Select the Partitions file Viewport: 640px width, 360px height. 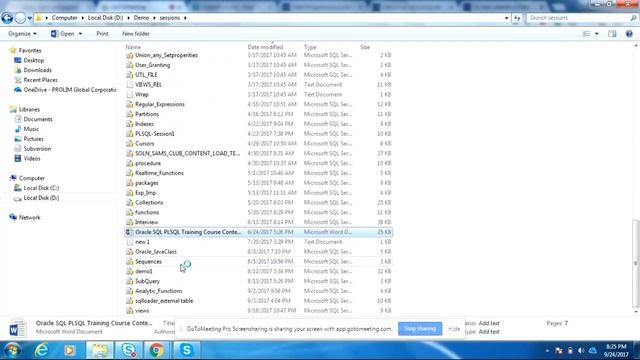tap(147, 114)
